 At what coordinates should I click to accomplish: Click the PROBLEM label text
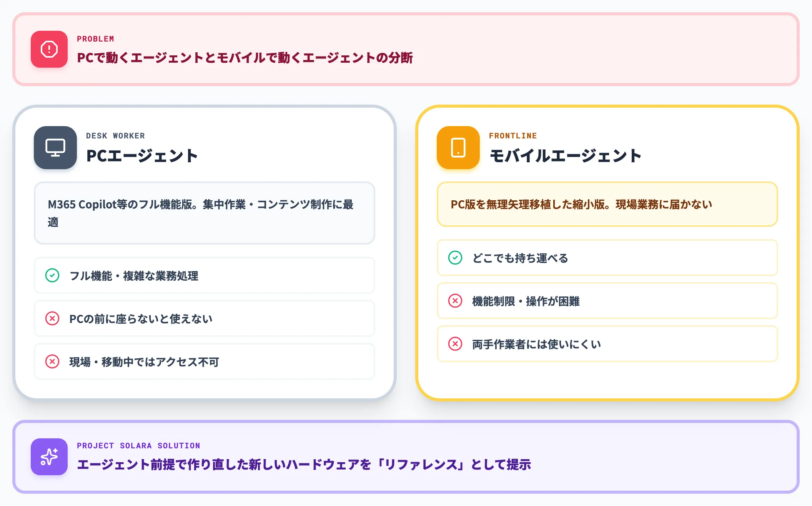click(x=95, y=39)
